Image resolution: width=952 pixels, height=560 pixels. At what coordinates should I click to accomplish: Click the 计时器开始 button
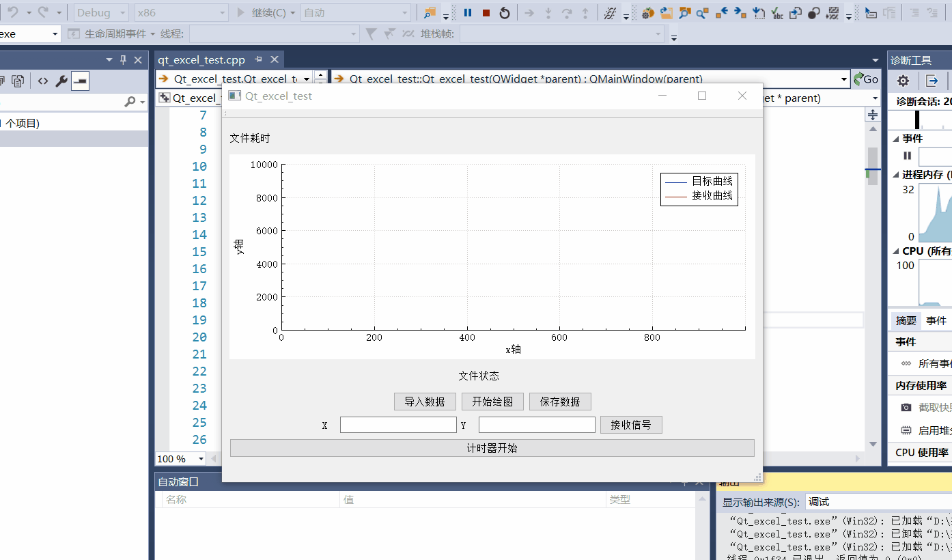pyautogui.click(x=492, y=448)
